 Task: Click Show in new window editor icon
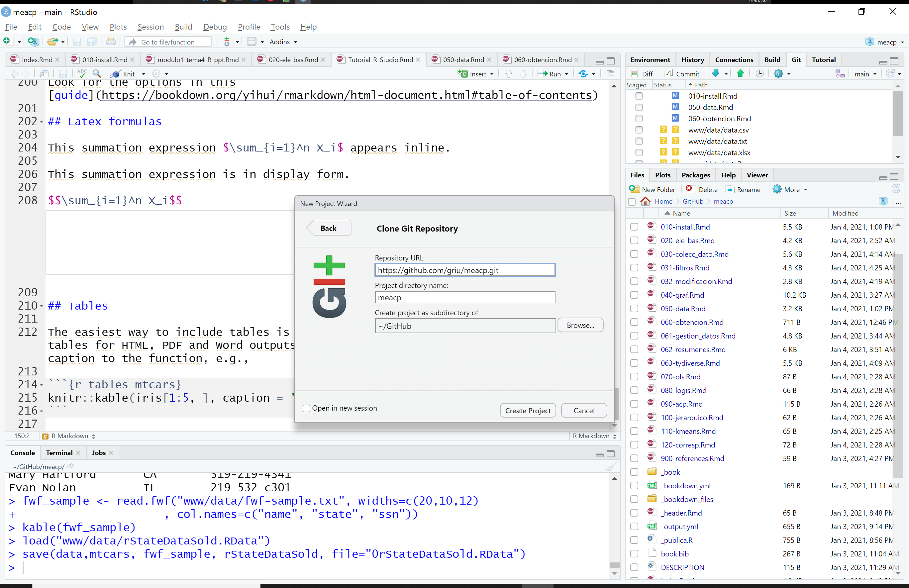coord(44,74)
